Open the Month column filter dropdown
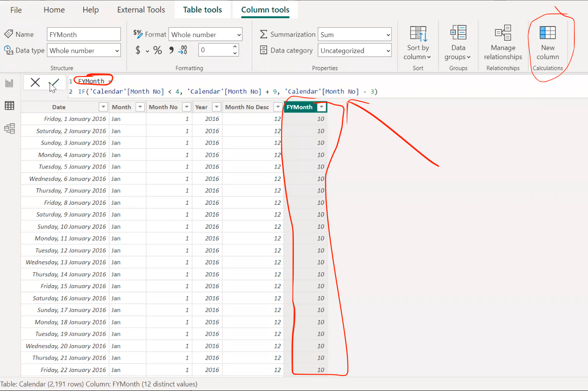588x391 pixels. point(140,107)
